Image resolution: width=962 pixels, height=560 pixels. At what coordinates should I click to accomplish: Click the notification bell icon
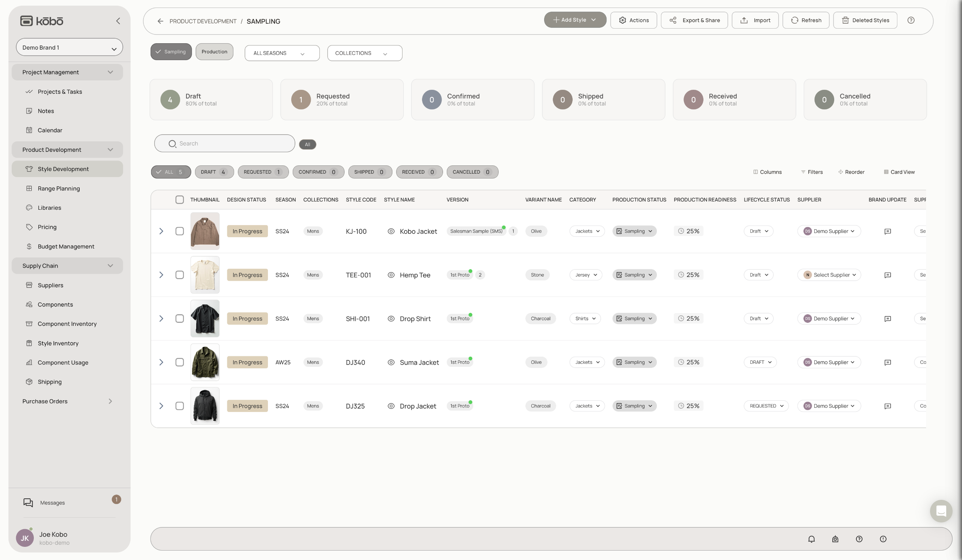tap(811, 539)
